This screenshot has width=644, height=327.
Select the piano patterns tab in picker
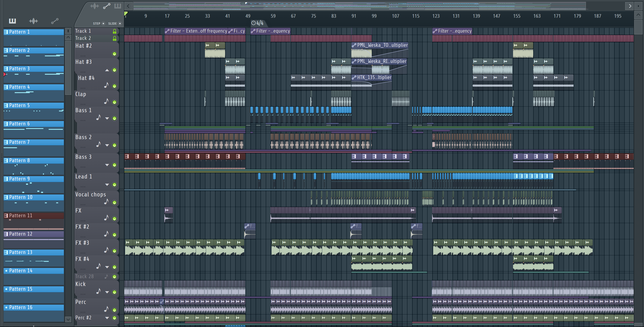(x=12, y=21)
